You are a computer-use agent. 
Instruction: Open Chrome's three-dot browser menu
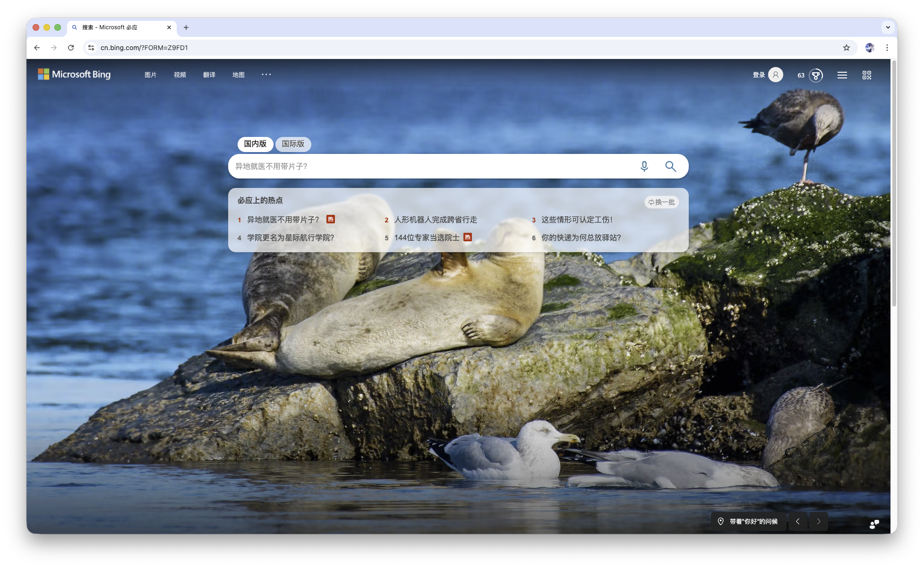point(887,48)
